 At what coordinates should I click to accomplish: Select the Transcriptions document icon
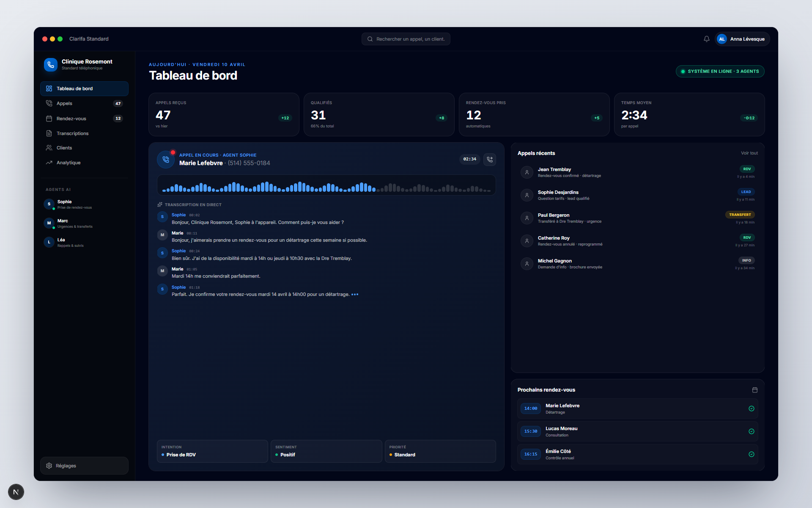click(49, 133)
